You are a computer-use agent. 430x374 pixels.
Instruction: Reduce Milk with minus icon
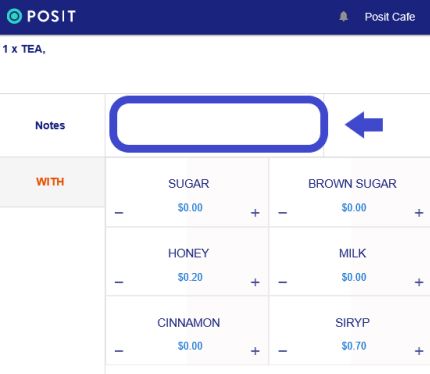click(x=283, y=282)
